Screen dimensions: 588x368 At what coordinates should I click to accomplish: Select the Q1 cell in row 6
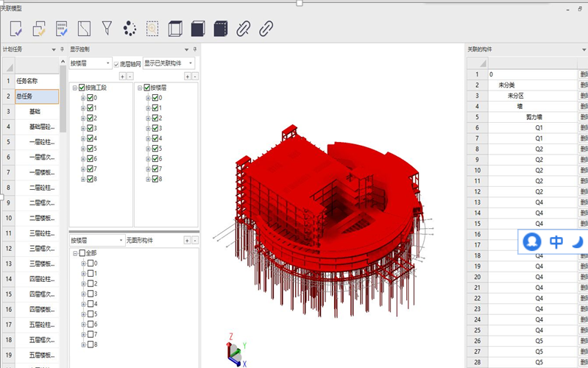pyautogui.click(x=533, y=128)
